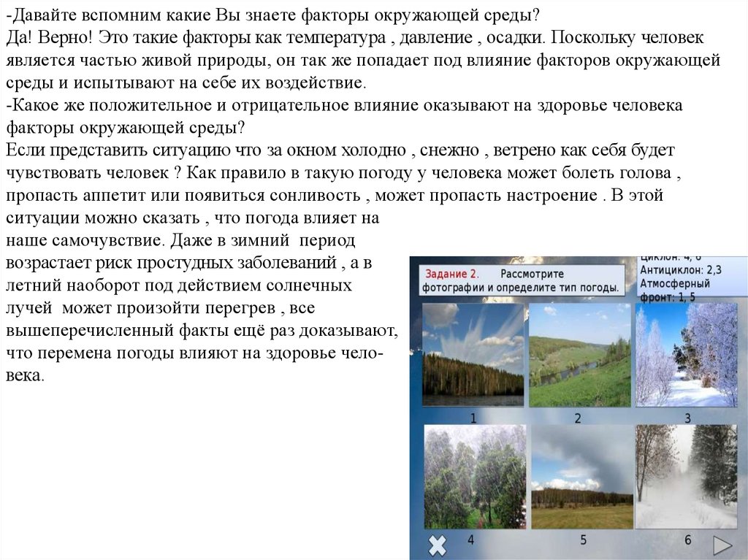The height and width of the screenshot is (560, 748).
Task: Click the line 'вышеперечисленный факты ещё раз доказывают'
Action: pyautogui.click(x=202, y=331)
